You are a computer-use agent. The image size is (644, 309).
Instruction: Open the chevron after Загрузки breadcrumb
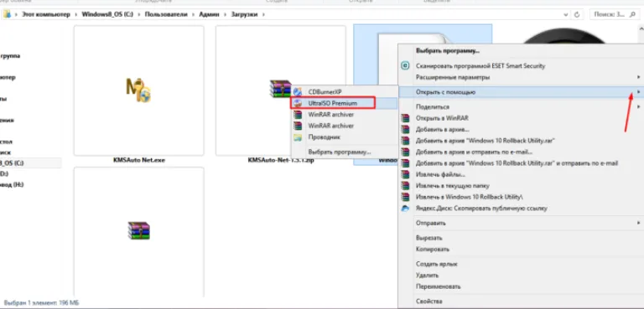[263, 14]
